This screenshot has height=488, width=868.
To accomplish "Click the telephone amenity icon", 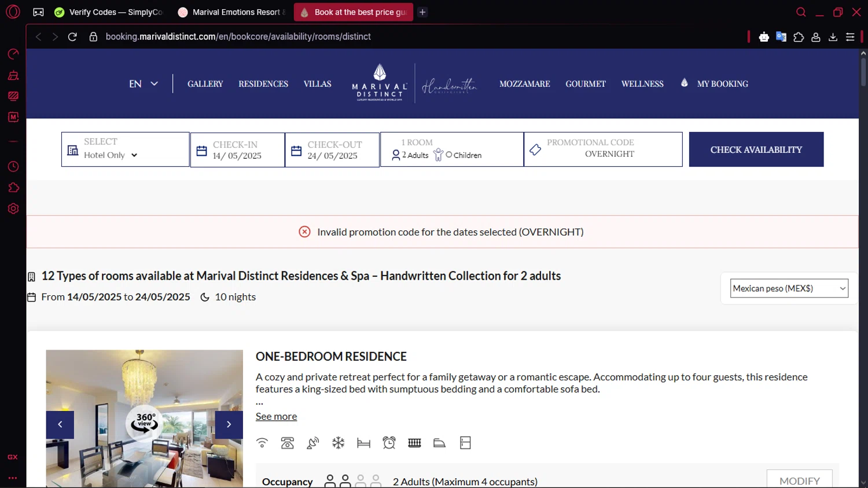I will click(288, 443).
